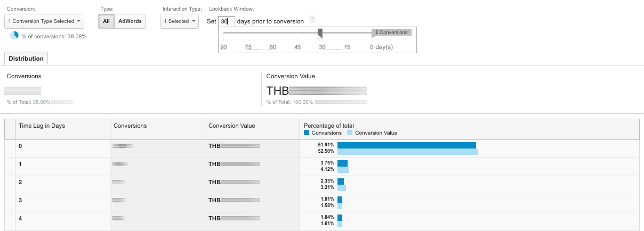Image resolution: width=644 pixels, height=231 pixels.
Task: Click the light blue Conversion Value legend square
Action: (350, 133)
